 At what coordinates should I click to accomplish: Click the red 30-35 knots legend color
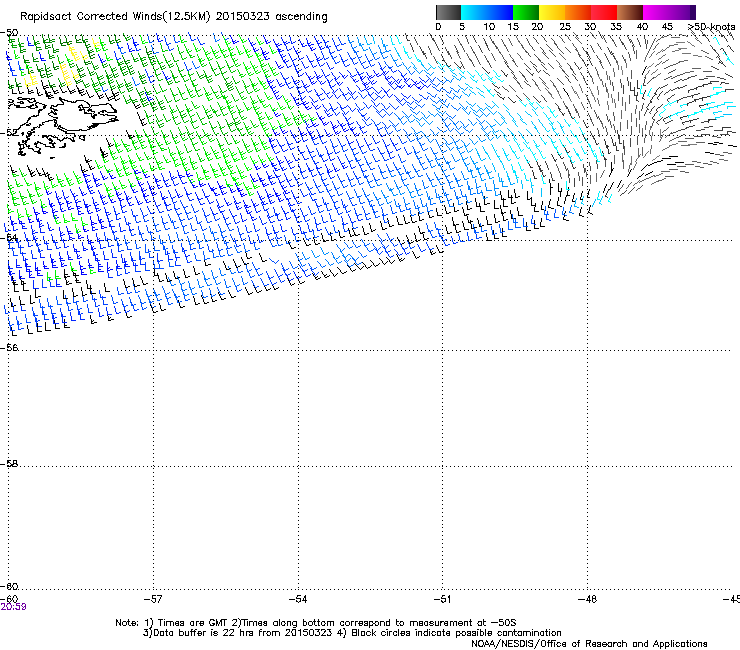pyautogui.click(x=604, y=12)
